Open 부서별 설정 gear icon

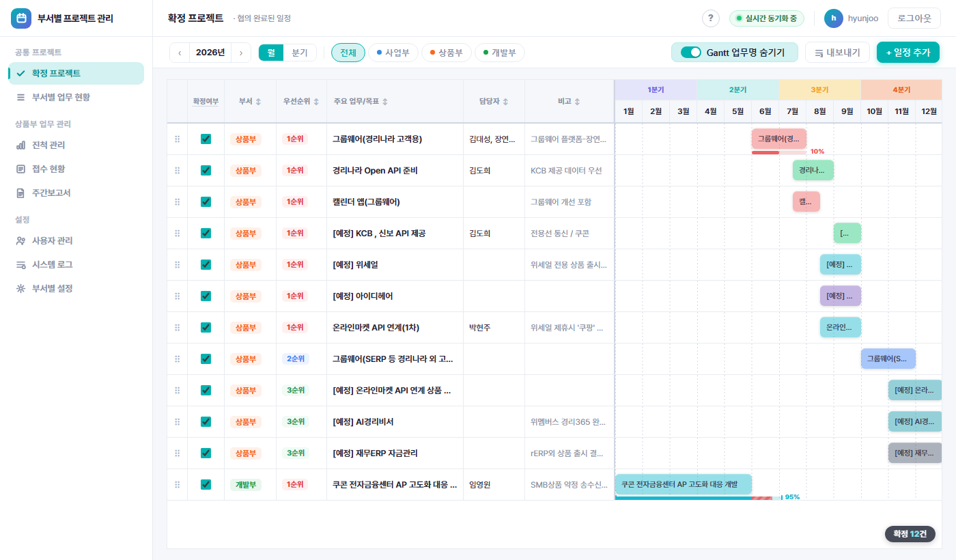coord(20,288)
